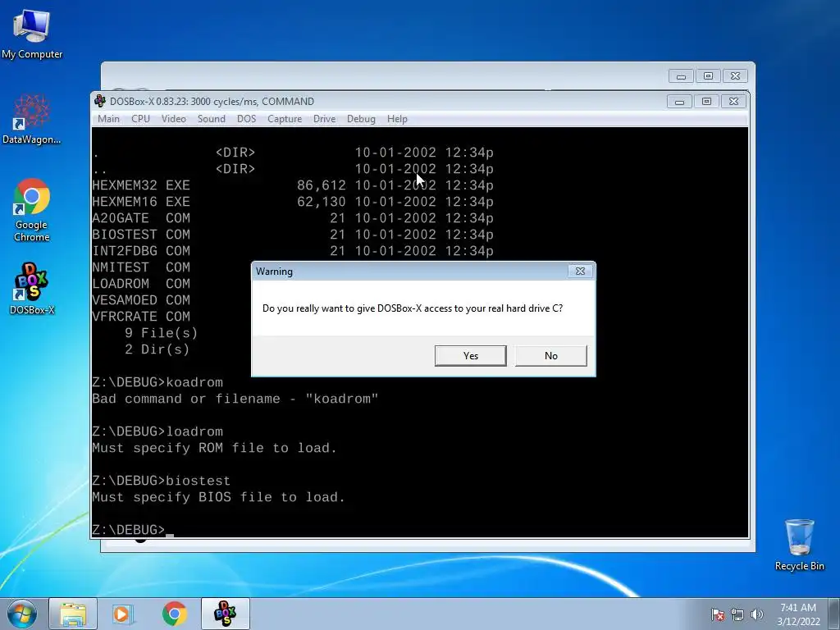The image size is (840, 630).
Task: Click BIOSTEST COM in the listing
Action: (141, 235)
